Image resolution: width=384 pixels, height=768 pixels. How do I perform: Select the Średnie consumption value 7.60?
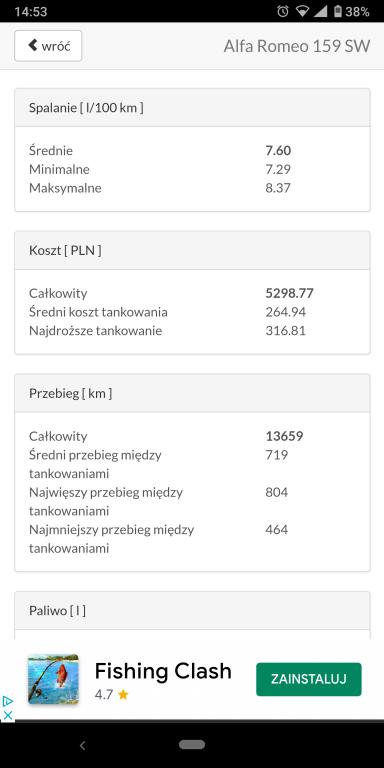[278, 150]
